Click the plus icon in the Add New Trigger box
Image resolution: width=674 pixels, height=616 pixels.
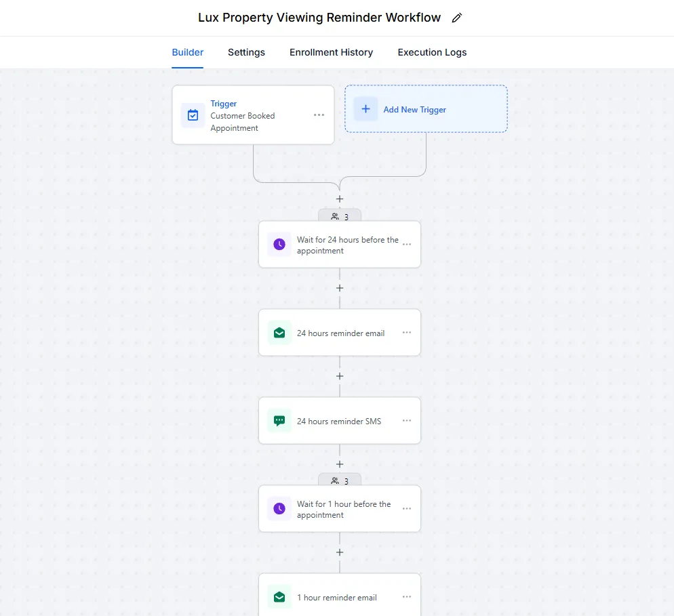coord(365,108)
